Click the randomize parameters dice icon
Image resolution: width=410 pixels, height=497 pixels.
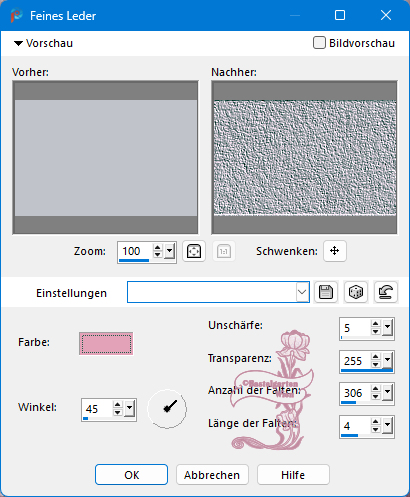pos(356,292)
